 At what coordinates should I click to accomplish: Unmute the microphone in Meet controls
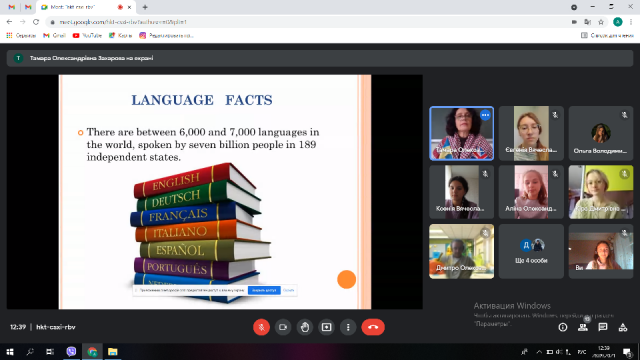pos(261,327)
